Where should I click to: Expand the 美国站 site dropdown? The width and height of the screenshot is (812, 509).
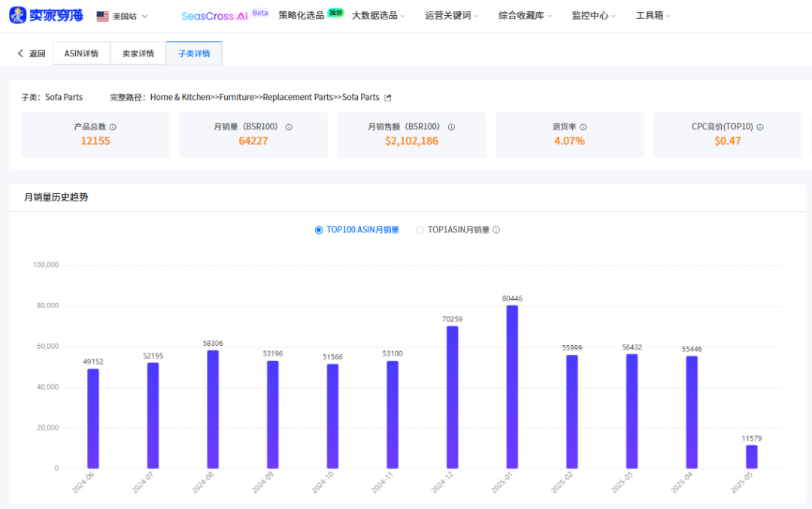pos(129,16)
